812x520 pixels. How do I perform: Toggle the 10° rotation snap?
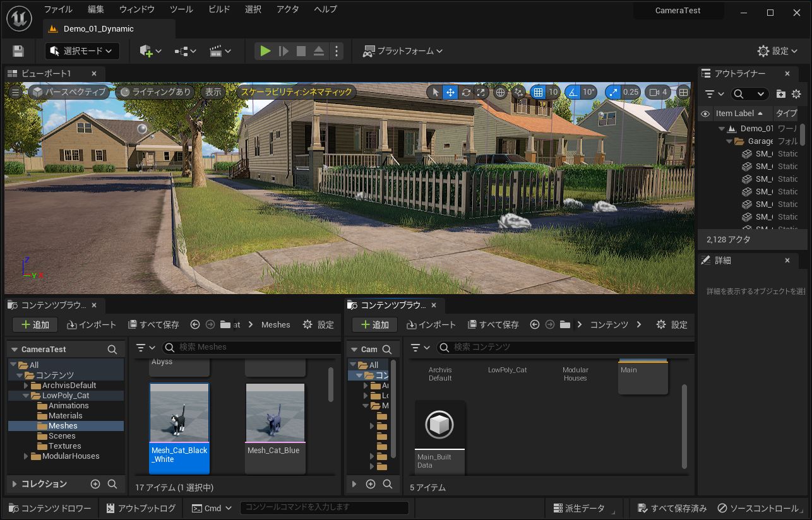pos(571,92)
